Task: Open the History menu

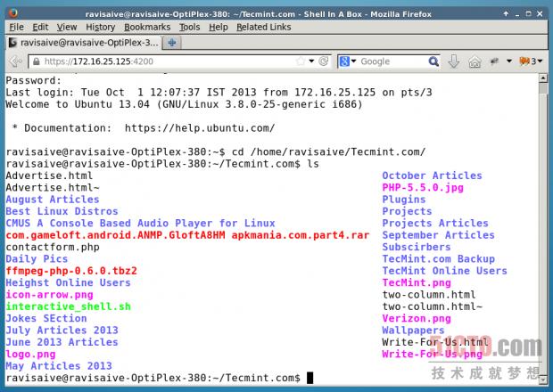Action: [101, 27]
